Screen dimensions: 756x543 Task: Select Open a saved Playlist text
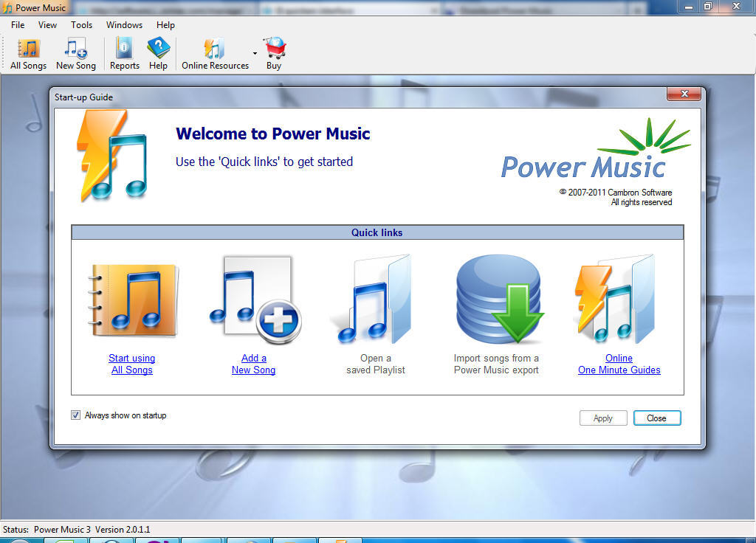[376, 364]
